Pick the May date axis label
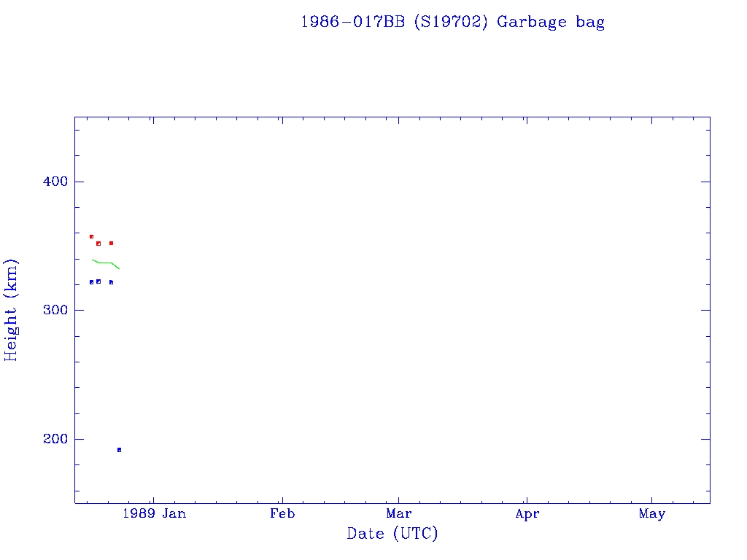 tap(651, 514)
